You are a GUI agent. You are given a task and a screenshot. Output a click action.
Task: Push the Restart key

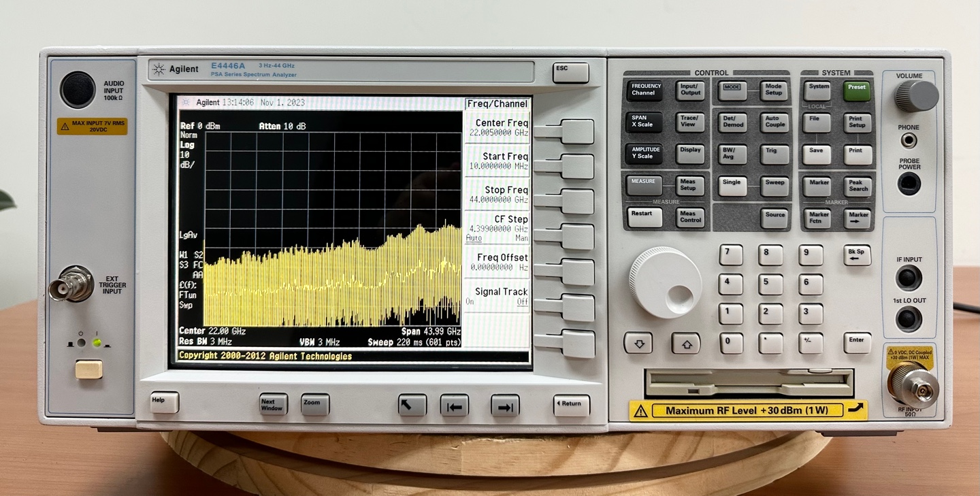coord(644,218)
